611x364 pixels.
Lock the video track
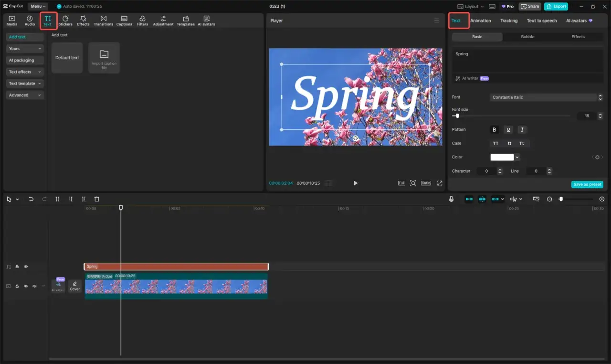(17, 286)
